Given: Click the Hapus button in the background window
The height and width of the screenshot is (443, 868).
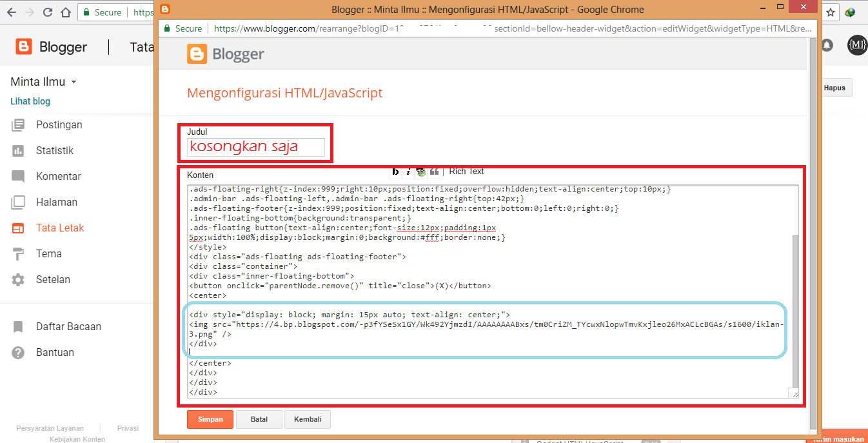Looking at the screenshot, I should click(834, 88).
